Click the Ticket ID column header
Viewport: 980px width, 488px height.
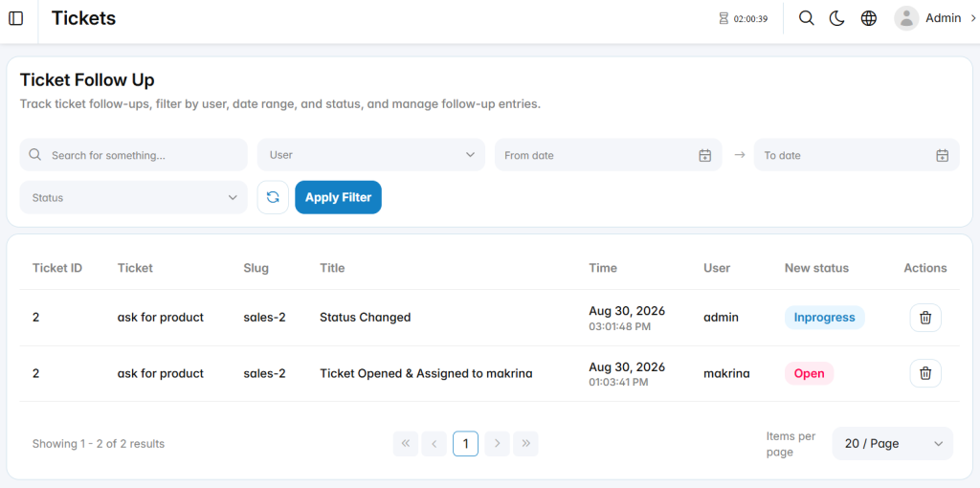tap(57, 268)
